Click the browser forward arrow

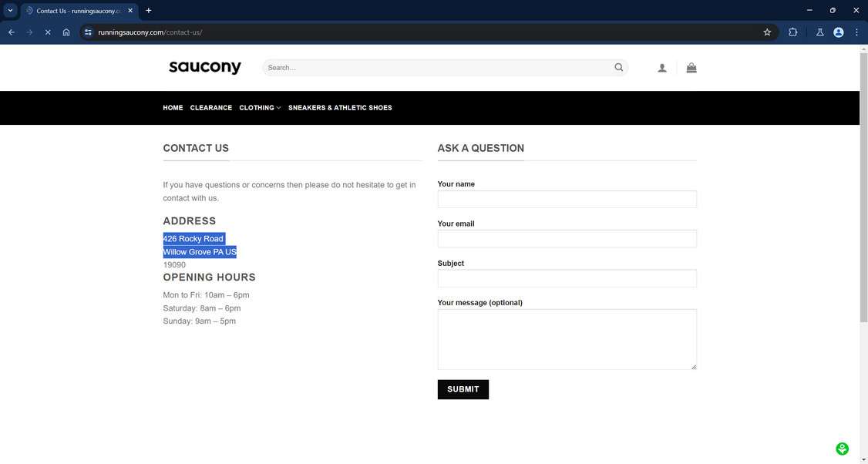point(29,32)
